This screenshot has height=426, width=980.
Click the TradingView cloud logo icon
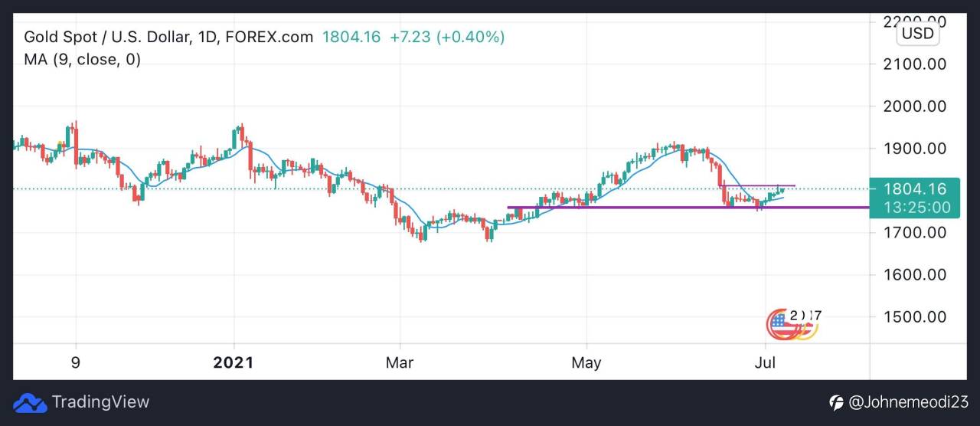(x=30, y=402)
